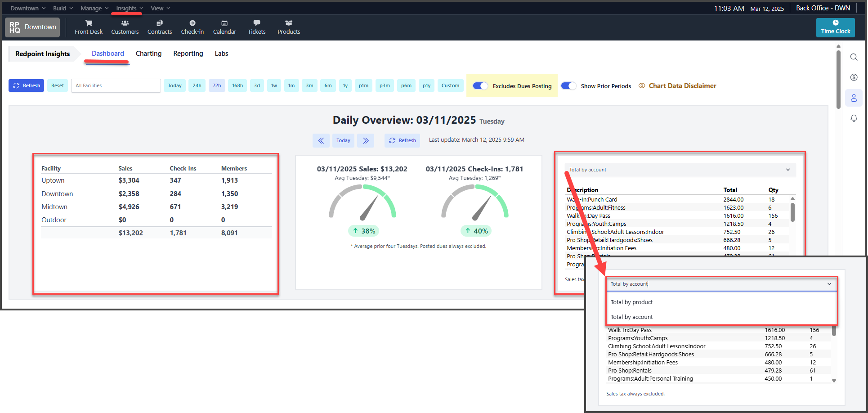
Task: Select the 168h time range
Action: (237, 85)
